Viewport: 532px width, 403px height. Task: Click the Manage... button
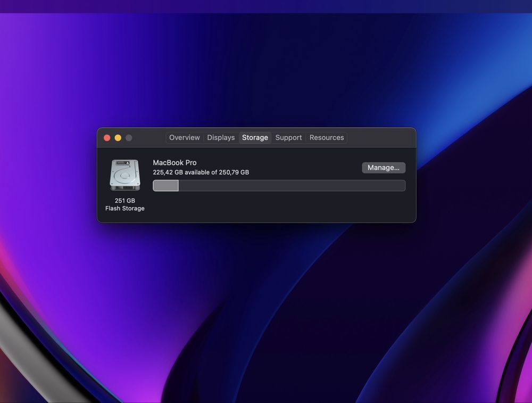point(384,168)
